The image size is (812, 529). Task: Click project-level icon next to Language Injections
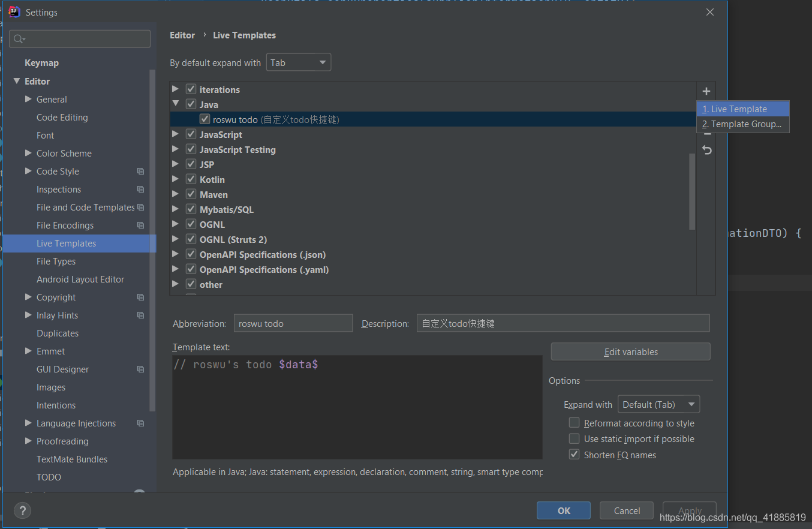coord(140,423)
